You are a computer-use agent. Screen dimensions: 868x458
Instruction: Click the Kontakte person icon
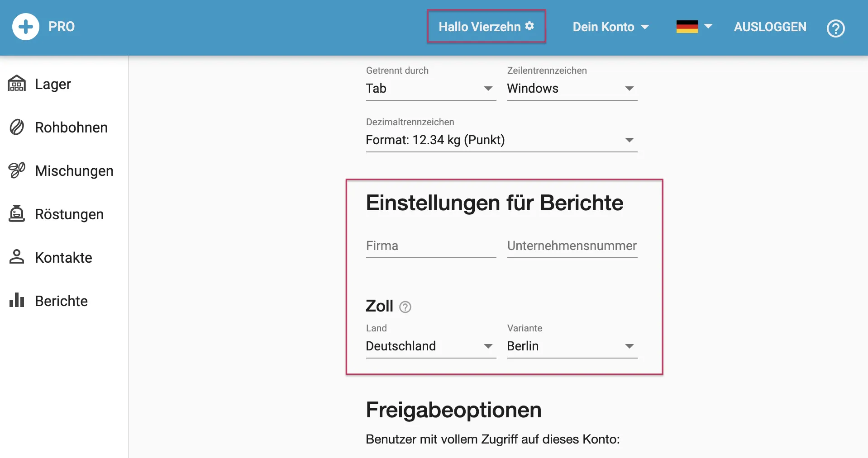(x=17, y=257)
